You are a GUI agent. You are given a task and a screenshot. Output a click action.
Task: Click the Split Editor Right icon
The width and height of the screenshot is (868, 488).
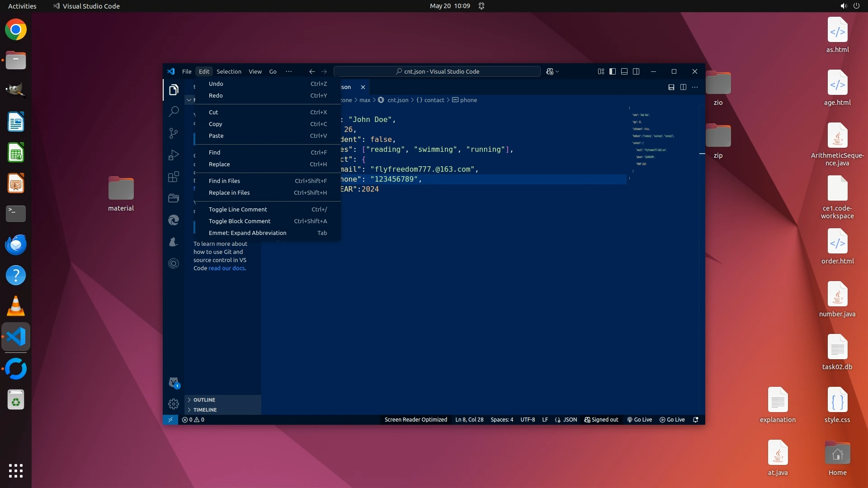683,87
